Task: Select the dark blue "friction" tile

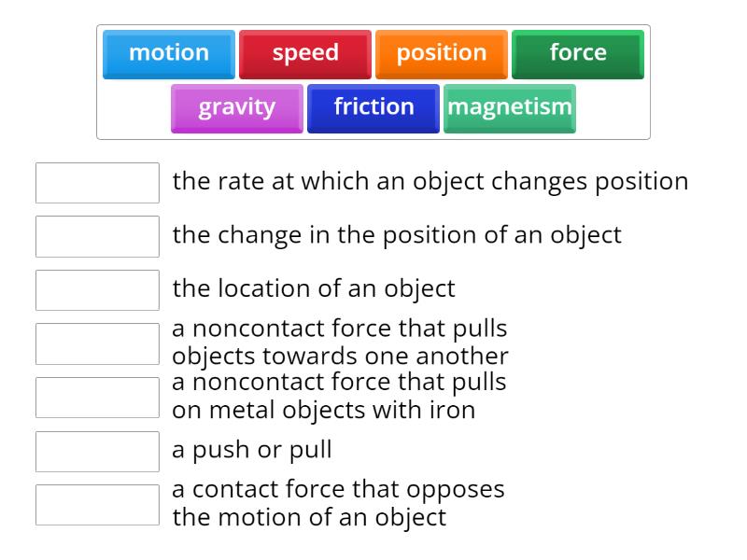Action: (x=373, y=107)
